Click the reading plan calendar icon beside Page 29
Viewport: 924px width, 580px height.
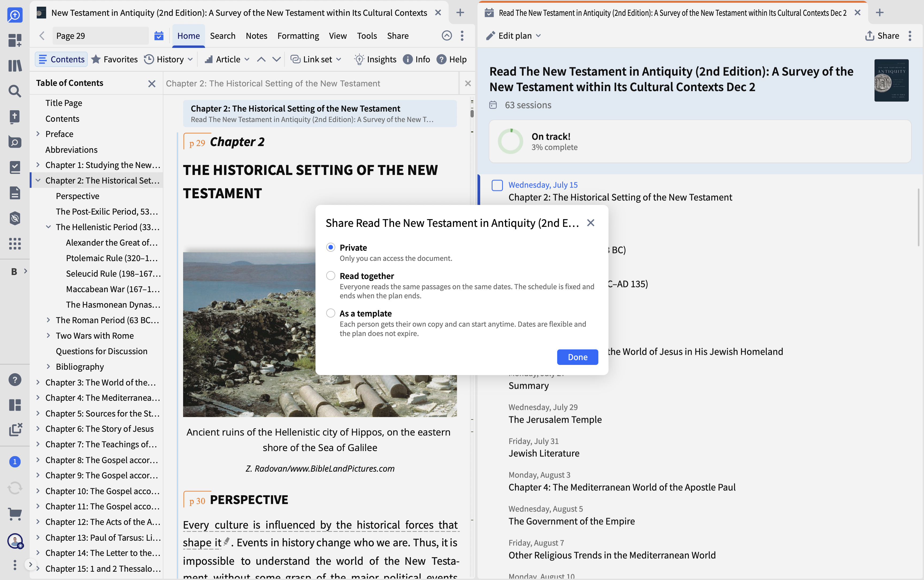tap(159, 36)
